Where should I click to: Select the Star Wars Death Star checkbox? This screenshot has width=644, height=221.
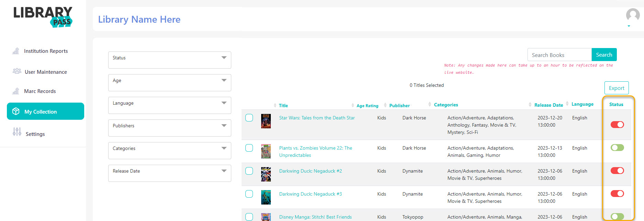249,118
